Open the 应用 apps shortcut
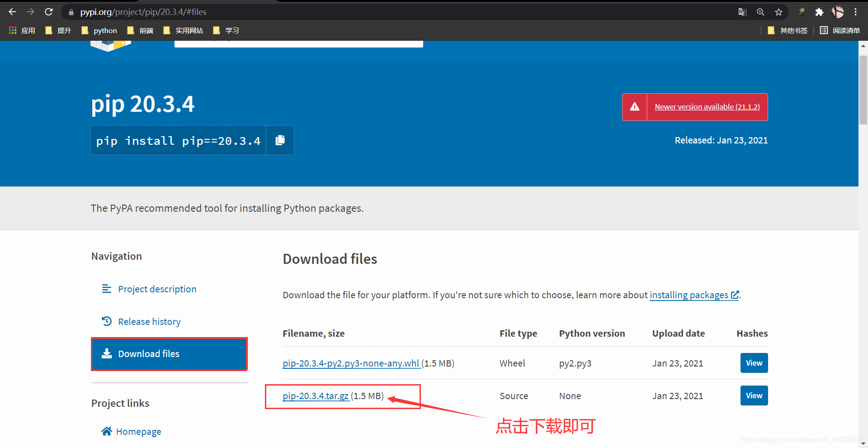Screen dimensions: 868x448 (x=22, y=30)
